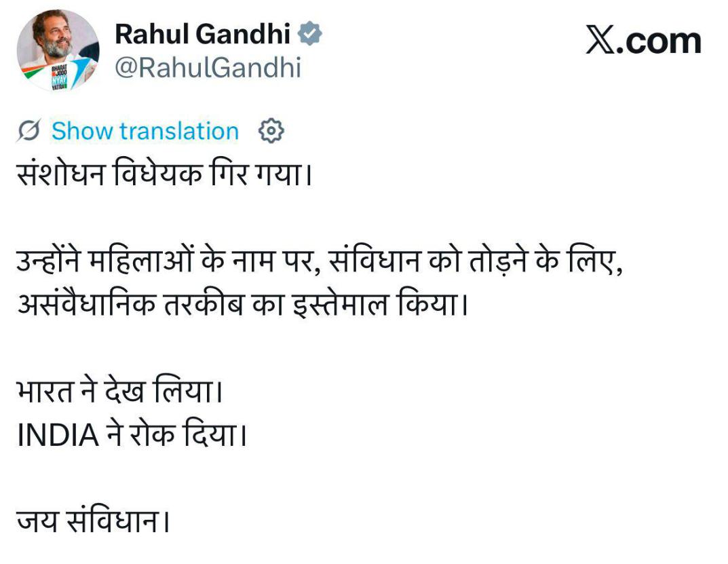Click the final line "जय संविधान।"
Screen dimensions: 728x564
(92, 523)
